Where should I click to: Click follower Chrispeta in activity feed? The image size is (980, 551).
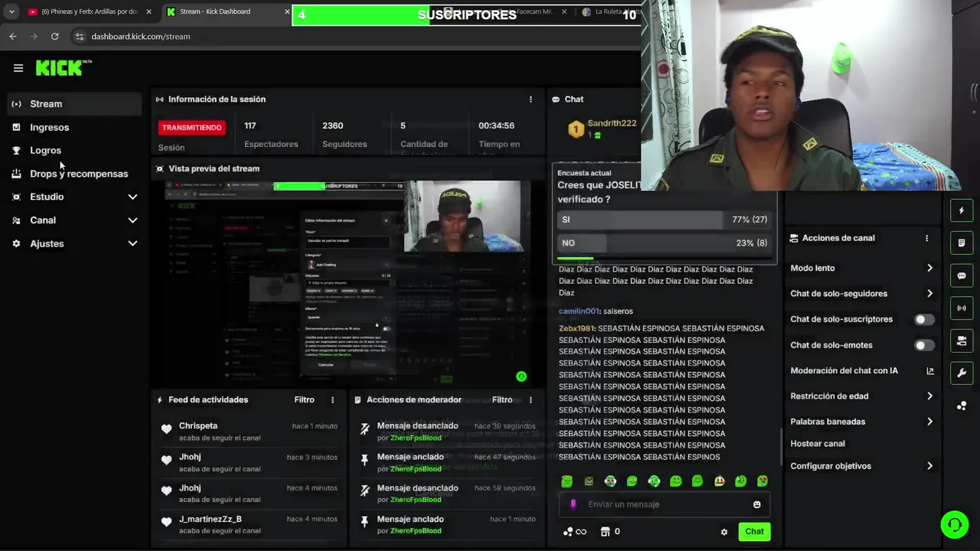point(198,426)
